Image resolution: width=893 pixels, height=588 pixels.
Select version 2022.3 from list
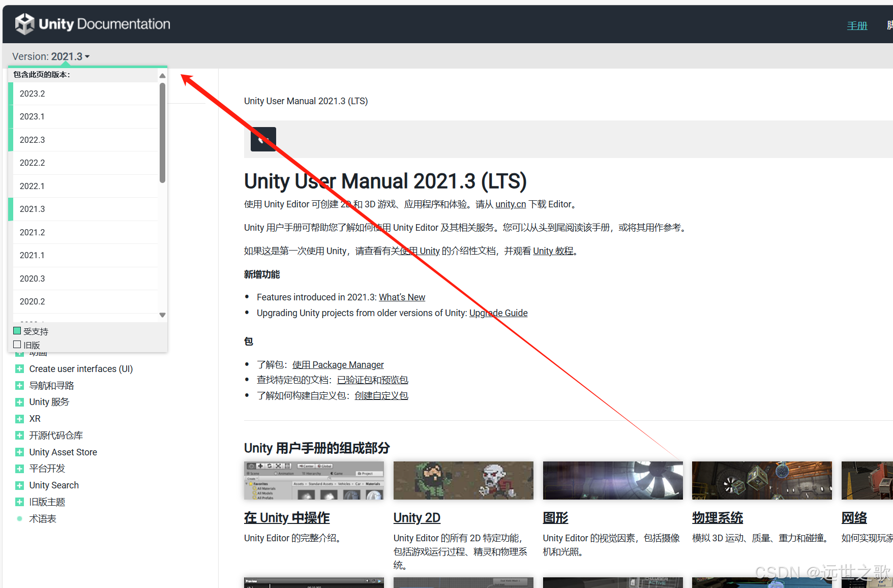point(85,140)
